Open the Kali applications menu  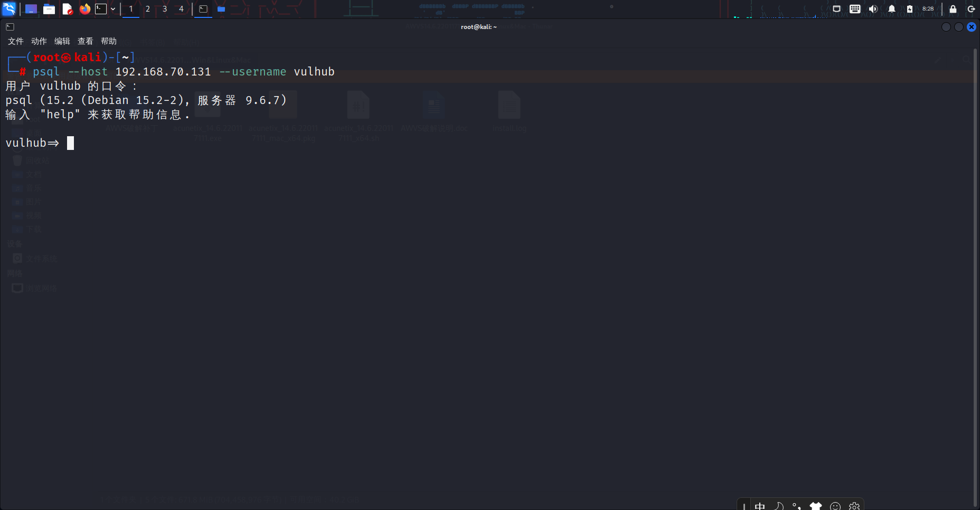coord(9,9)
